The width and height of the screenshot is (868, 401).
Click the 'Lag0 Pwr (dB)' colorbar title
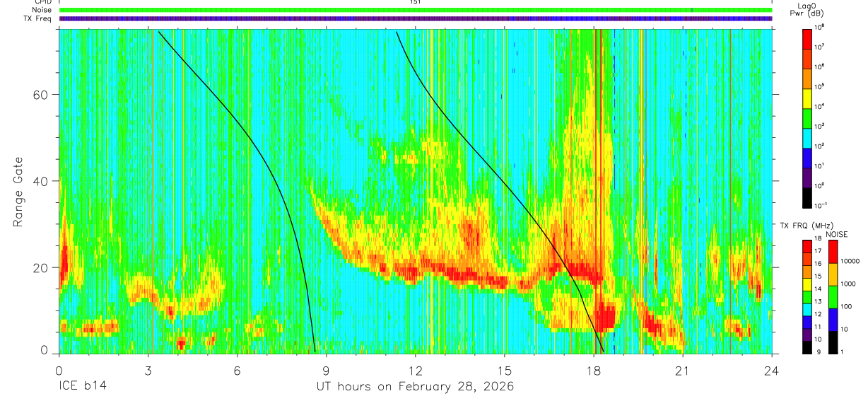[807, 10]
